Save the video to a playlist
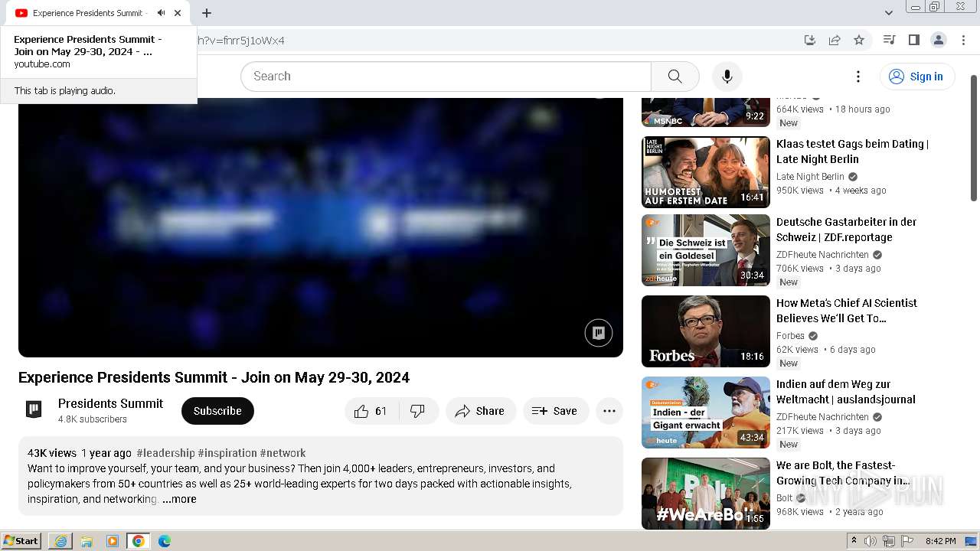980x551 pixels. click(x=555, y=411)
